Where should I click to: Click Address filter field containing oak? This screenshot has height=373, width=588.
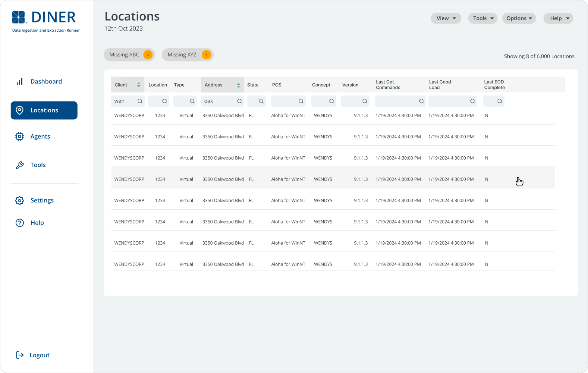tap(223, 101)
